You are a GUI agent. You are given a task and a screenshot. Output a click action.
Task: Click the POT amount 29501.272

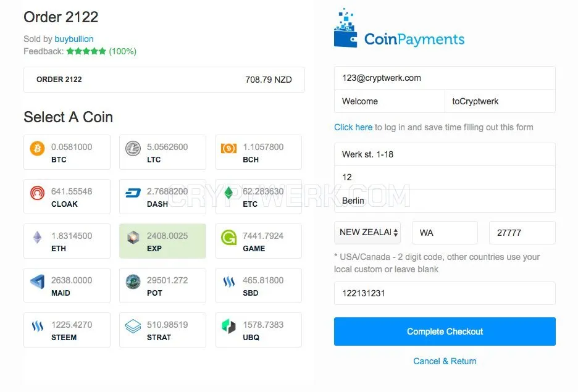coord(167,280)
